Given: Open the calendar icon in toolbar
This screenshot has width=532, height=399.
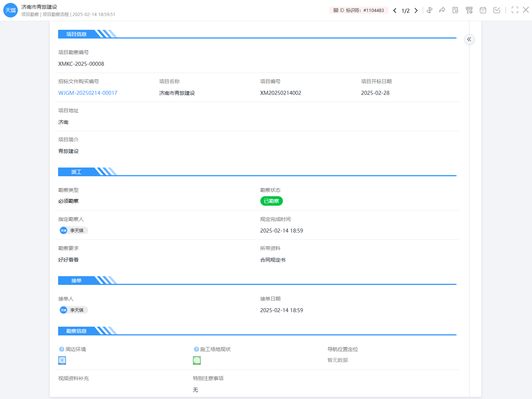Looking at the screenshot, I should [483, 10].
